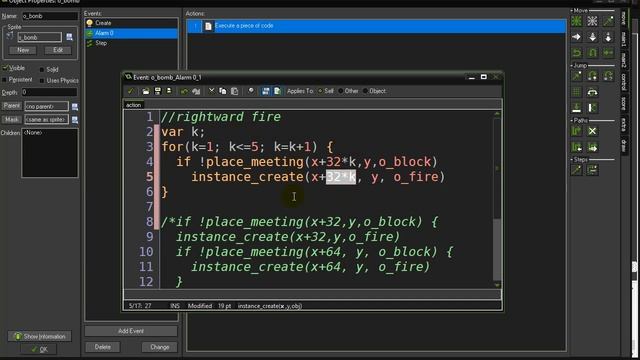The width and height of the screenshot is (640, 360).
Task: Click the Change event button
Action: (160, 347)
